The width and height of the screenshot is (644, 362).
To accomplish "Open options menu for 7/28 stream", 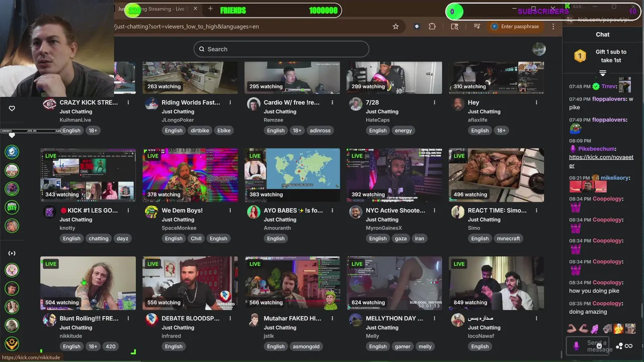I will point(435,103).
